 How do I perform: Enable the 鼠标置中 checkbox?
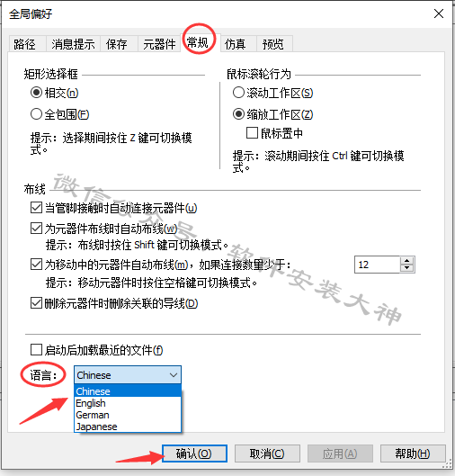252,133
